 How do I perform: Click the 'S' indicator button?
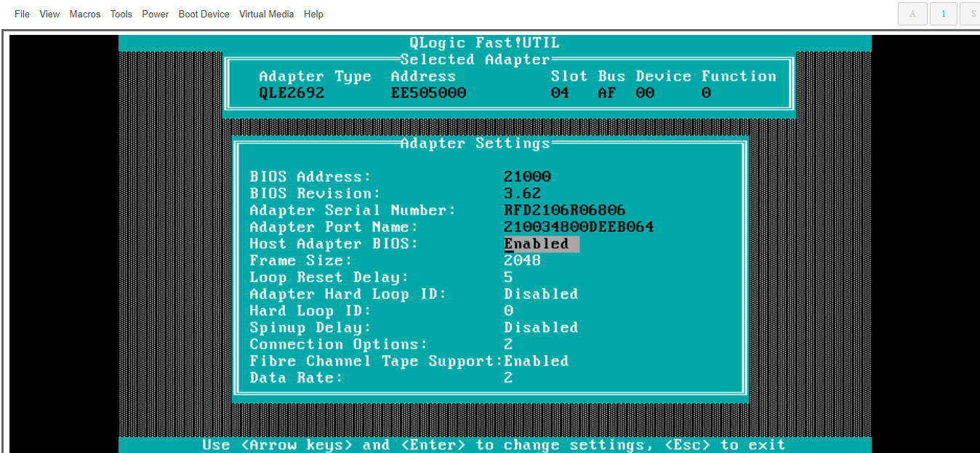pyautogui.click(x=971, y=14)
